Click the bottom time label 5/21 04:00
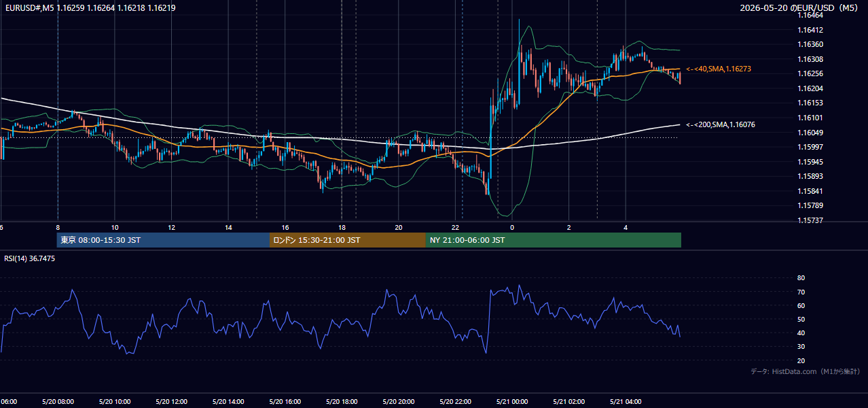 tap(626, 402)
